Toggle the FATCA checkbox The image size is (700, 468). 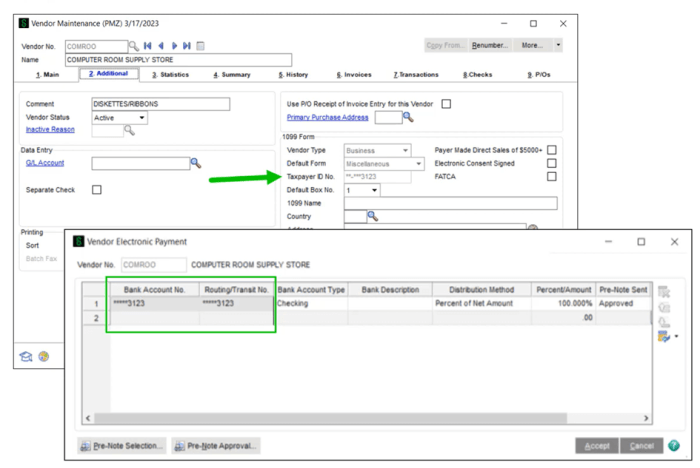tap(552, 177)
